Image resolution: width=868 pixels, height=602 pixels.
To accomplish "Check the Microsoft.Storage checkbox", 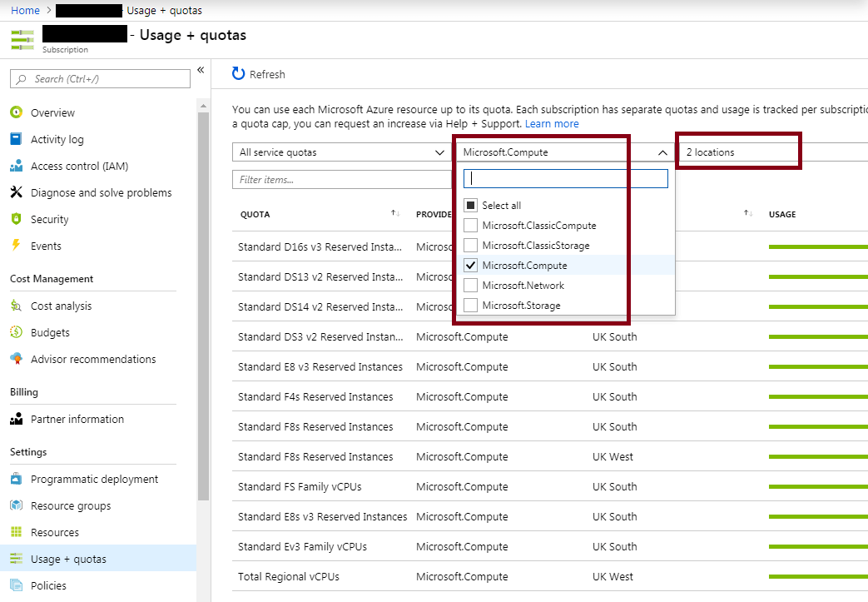I will [x=471, y=305].
